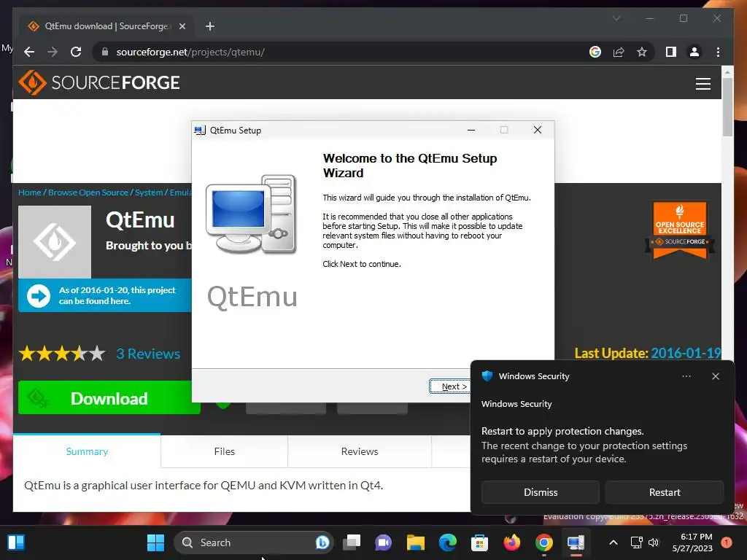Launch Firefox from taskbar
Viewport: 747px width, 560px height.
(x=511, y=542)
